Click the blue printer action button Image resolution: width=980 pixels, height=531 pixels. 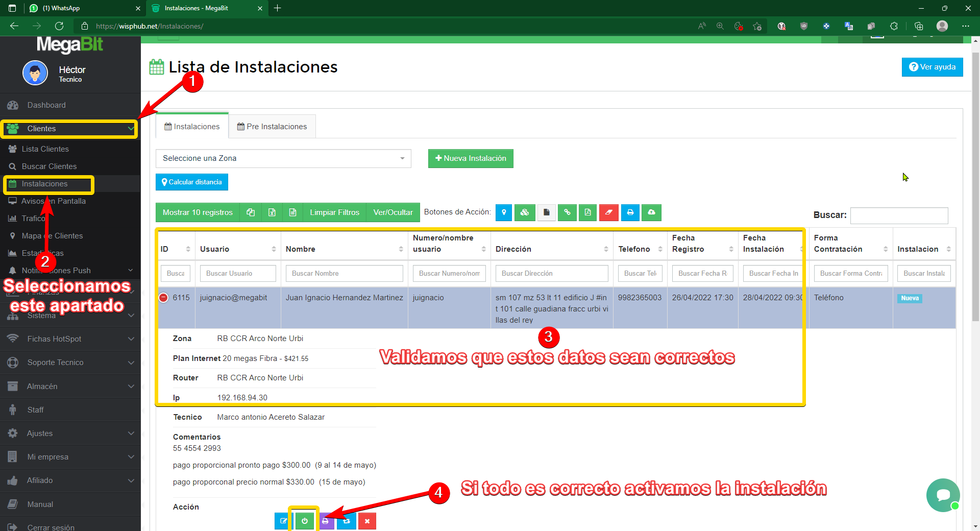(630, 212)
